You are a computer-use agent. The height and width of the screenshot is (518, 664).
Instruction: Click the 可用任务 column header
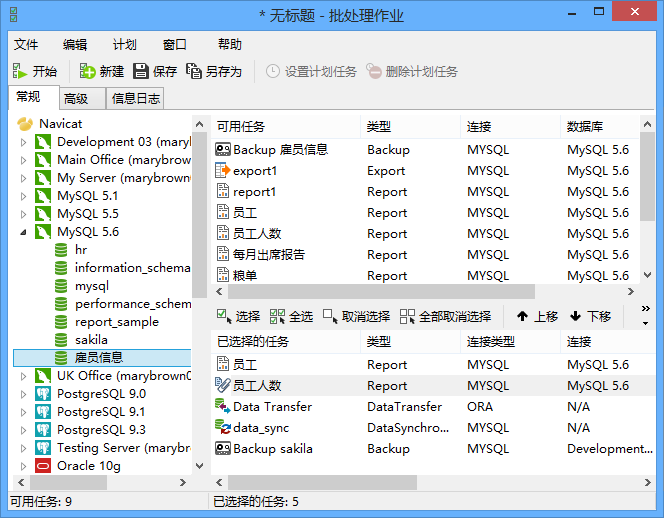[x=285, y=126]
